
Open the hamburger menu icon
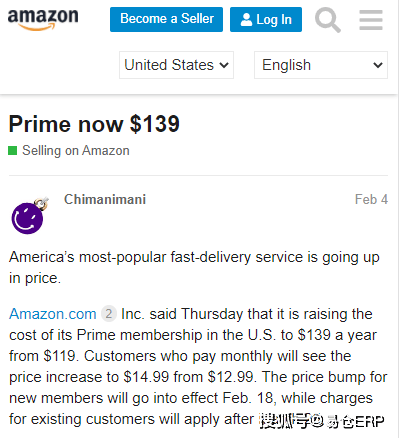coord(371,20)
